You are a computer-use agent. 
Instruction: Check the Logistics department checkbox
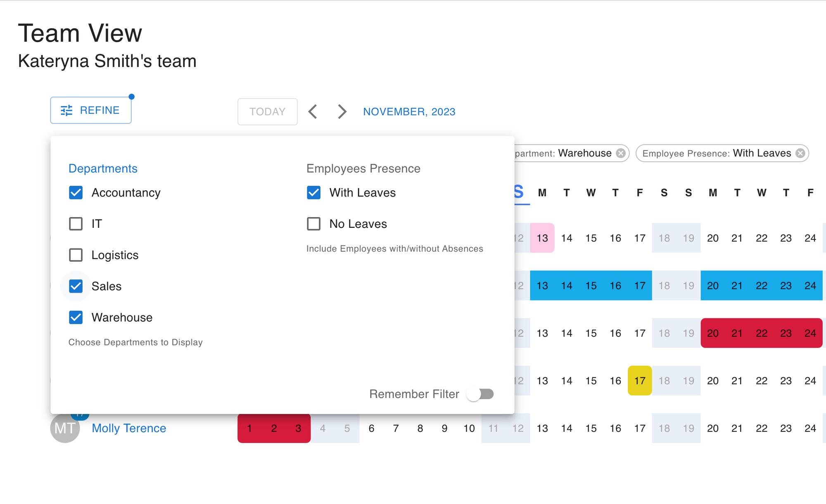[76, 255]
